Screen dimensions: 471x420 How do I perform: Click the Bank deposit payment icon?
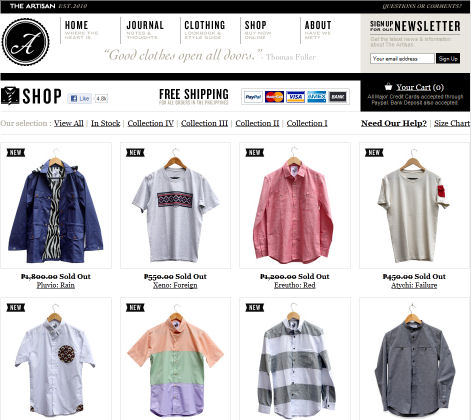[x=338, y=97]
